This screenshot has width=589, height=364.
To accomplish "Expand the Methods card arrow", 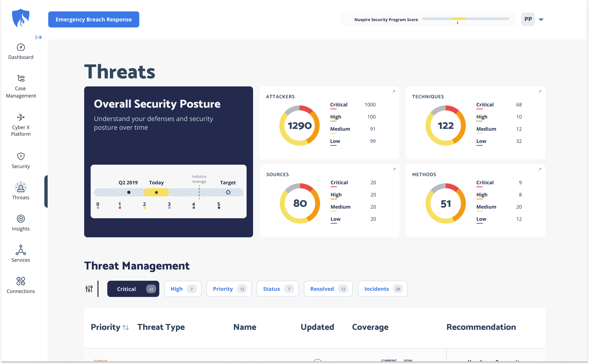I will 540,169.
